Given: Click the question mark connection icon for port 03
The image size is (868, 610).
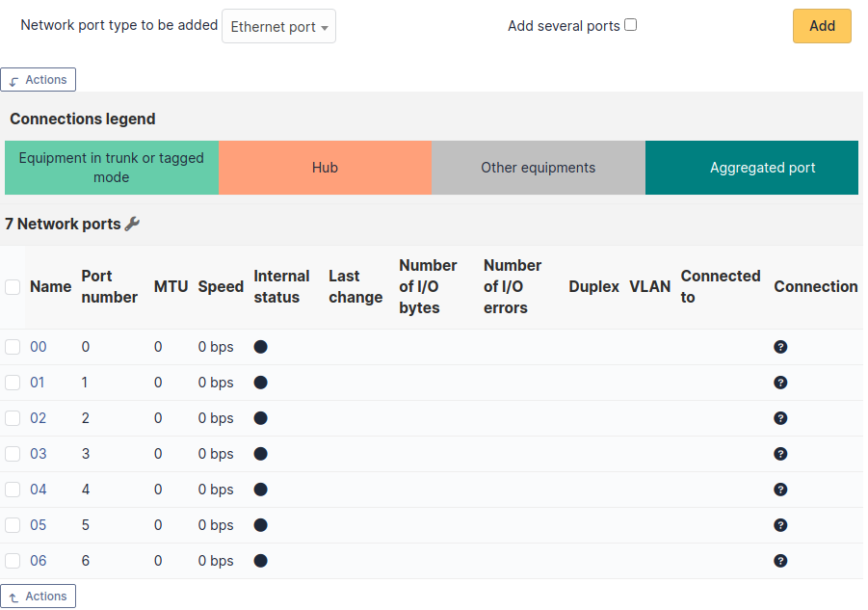Looking at the screenshot, I should coord(780,454).
